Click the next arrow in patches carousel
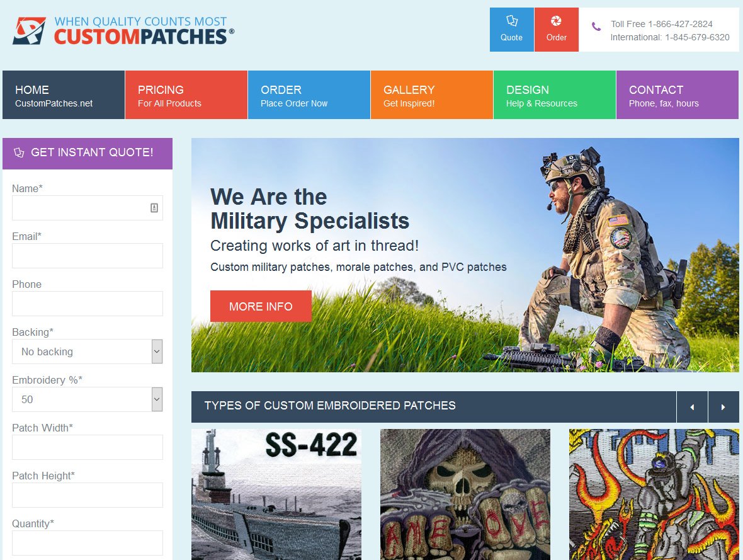Viewport: 743px width, 560px height. point(723,407)
